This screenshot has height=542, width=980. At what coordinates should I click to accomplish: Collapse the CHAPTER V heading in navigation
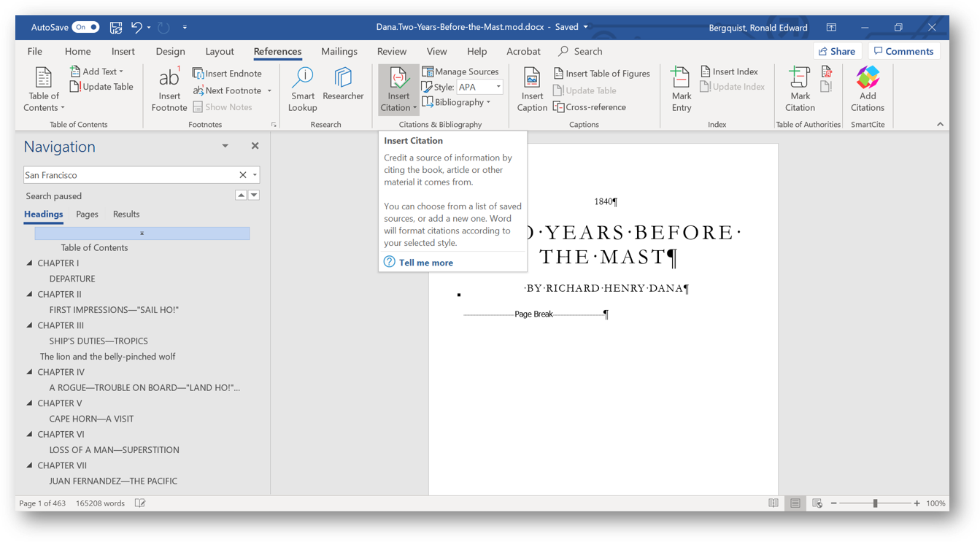30,403
